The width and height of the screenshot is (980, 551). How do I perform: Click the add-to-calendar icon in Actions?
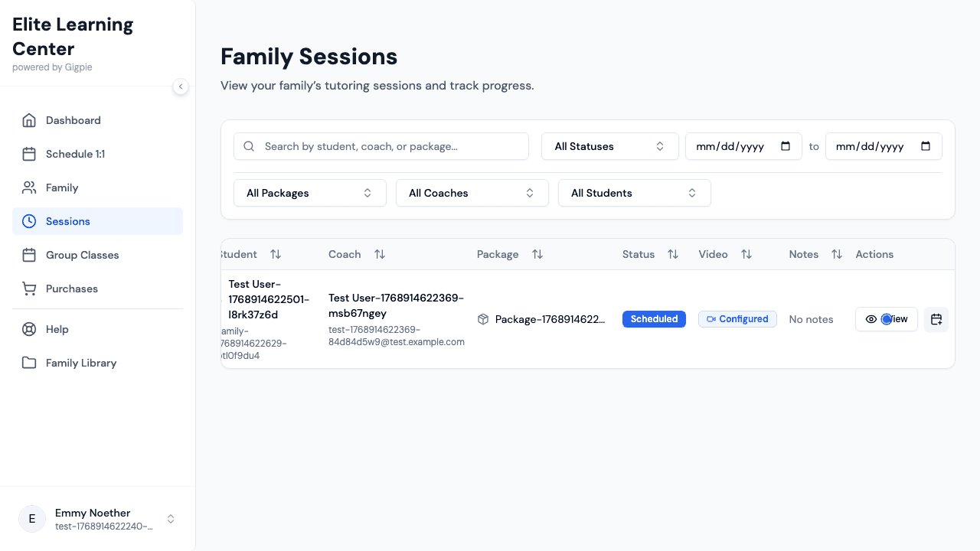[x=936, y=319]
